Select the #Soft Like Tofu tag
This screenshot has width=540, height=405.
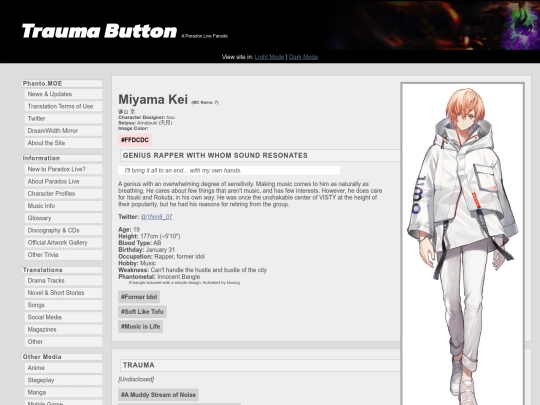tap(142, 312)
